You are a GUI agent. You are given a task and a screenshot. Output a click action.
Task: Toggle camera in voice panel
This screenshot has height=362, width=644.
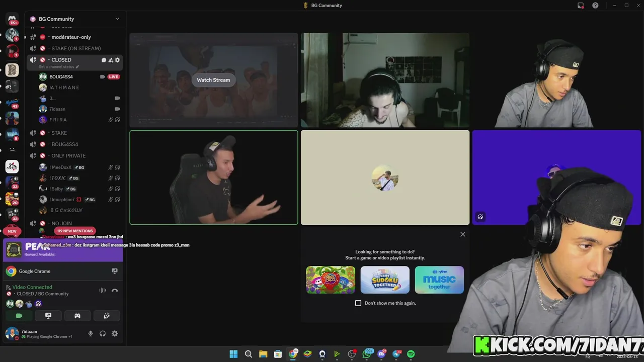[19, 316]
